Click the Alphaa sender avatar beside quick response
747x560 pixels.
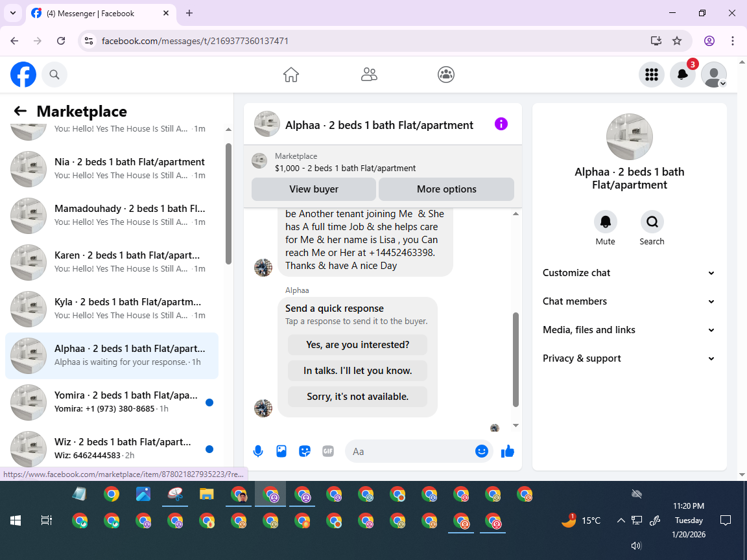click(263, 408)
